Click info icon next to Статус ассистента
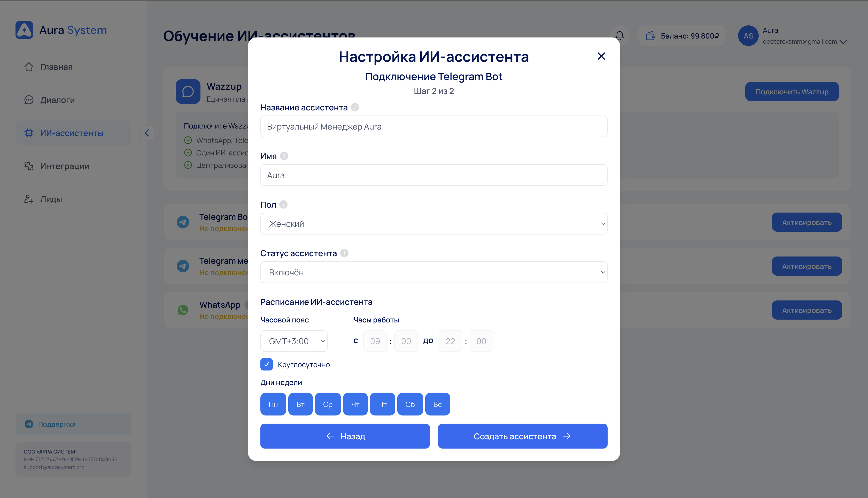Image resolution: width=868 pixels, height=498 pixels. (344, 253)
